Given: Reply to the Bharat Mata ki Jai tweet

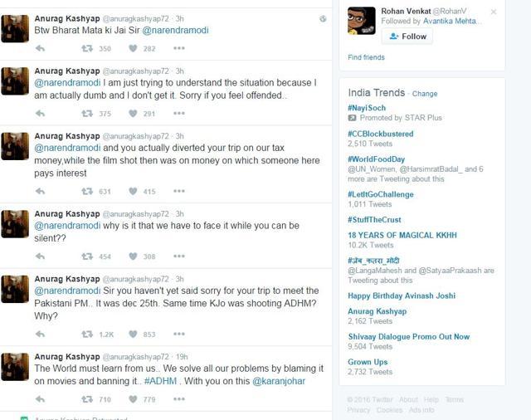Looking at the screenshot, I should pyautogui.click(x=41, y=48).
